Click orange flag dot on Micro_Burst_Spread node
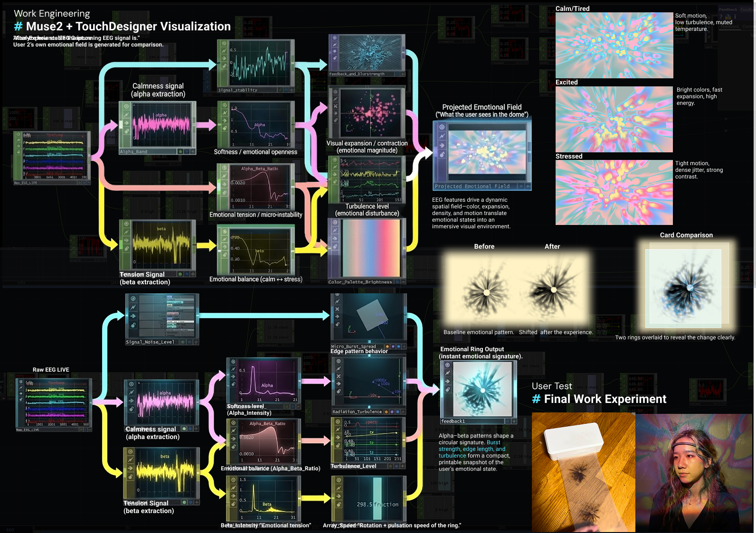Image resolution: width=756 pixels, height=533 pixels. (387, 346)
